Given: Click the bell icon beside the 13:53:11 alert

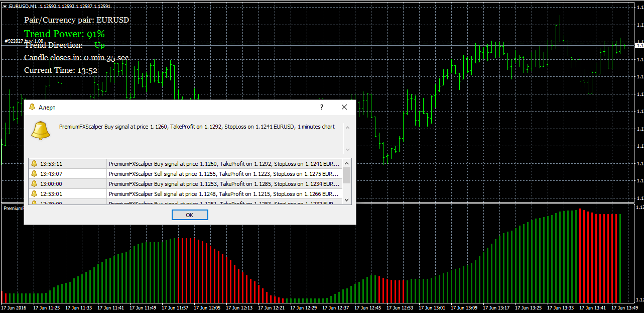Looking at the screenshot, I should coord(34,164).
